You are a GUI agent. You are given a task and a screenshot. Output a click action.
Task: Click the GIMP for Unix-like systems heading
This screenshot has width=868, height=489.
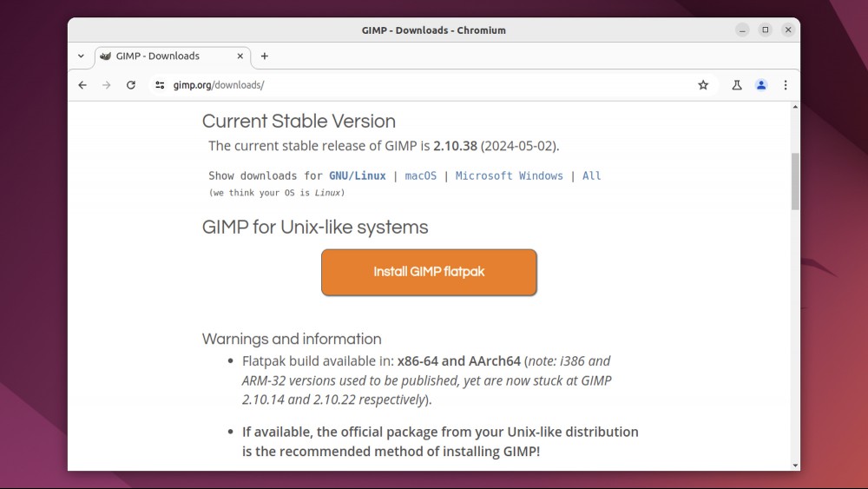[x=315, y=227]
